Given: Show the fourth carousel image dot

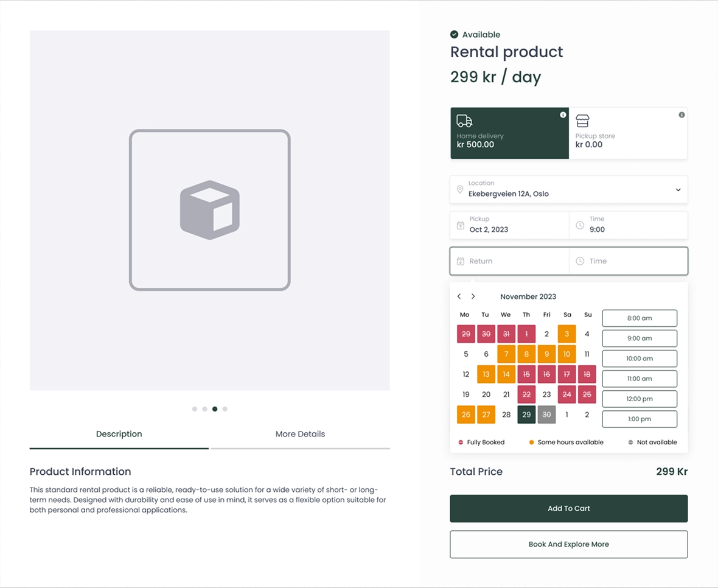Looking at the screenshot, I should click(225, 409).
